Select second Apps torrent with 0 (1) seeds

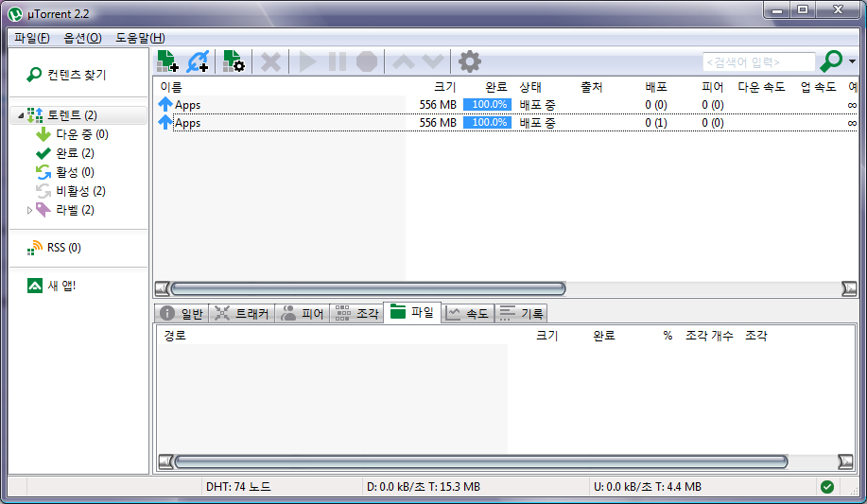click(506, 123)
